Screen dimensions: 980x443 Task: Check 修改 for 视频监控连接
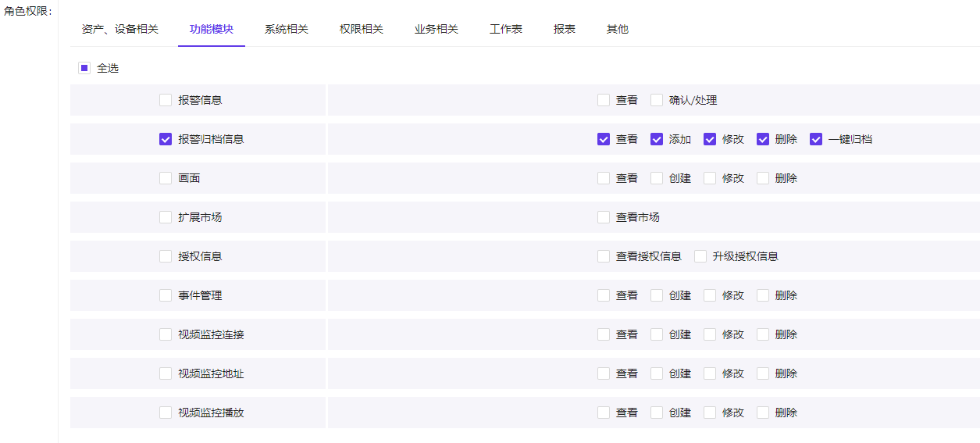[710, 334]
